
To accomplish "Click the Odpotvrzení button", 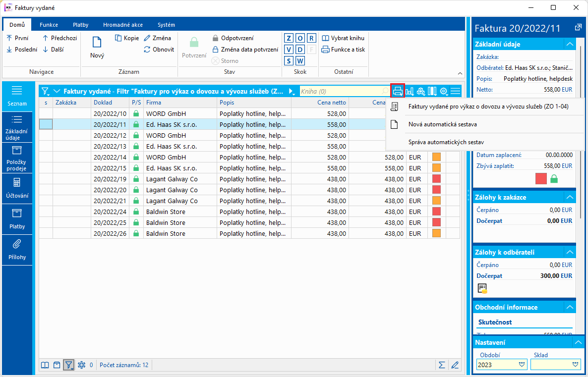I will pos(233,38).
